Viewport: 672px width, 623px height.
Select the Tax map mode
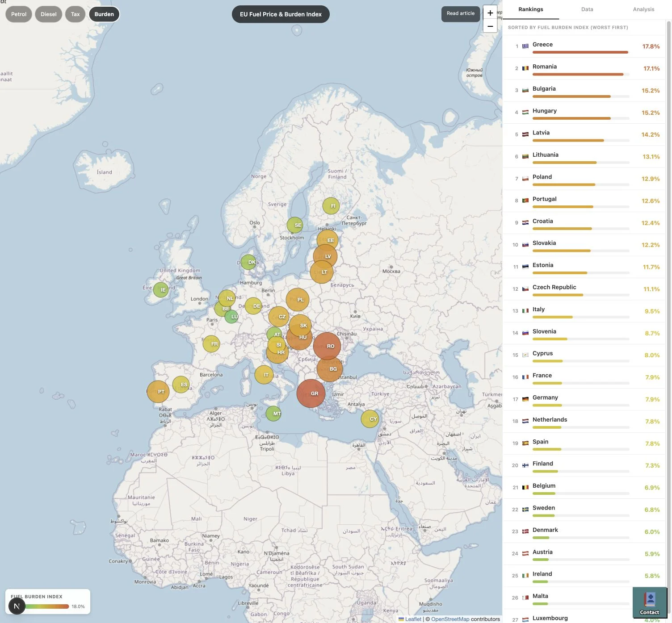point(76,14)
